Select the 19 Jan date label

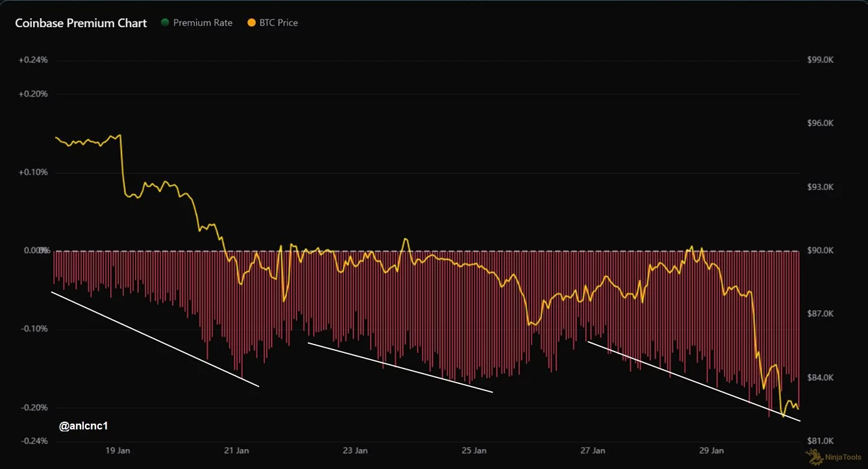118,450
